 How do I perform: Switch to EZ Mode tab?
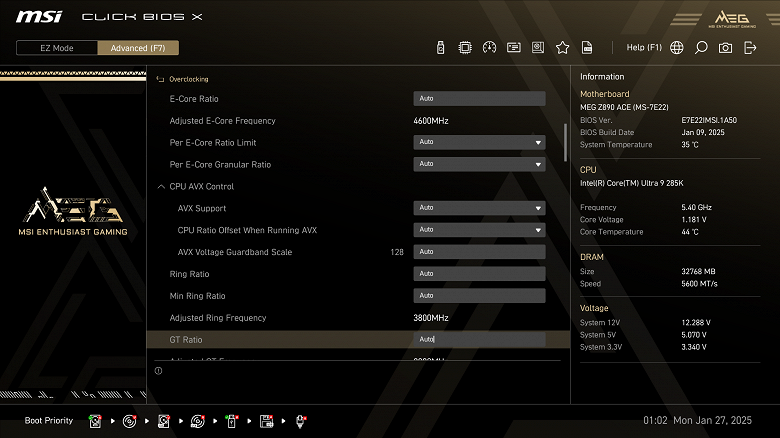click(57, 48)
